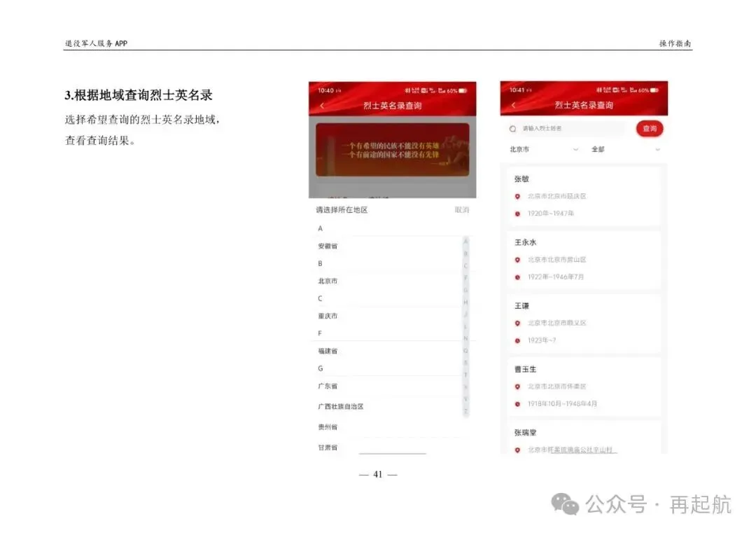Select 重庆市 from region list
This screenshot has height=535, width=756.
[x=328, y=316]
